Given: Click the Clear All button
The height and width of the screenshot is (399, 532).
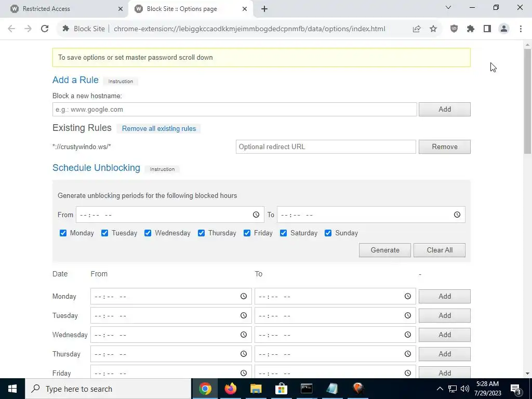Looking at the screenshot, I should 440,250.
